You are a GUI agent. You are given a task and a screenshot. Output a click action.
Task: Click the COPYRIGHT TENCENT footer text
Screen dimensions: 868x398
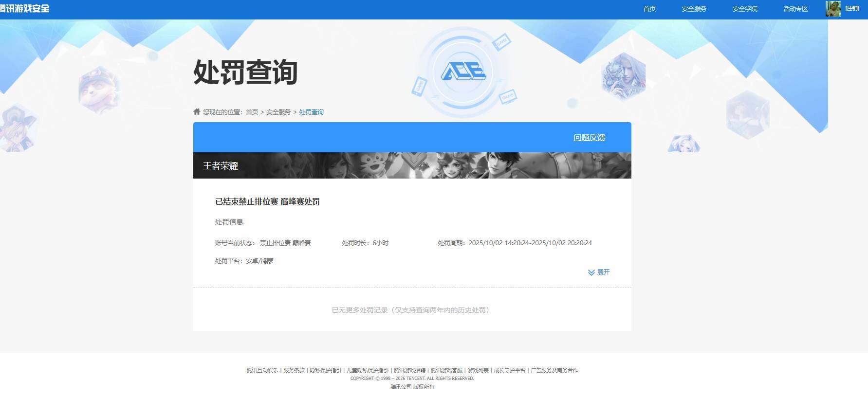point(412,379)
